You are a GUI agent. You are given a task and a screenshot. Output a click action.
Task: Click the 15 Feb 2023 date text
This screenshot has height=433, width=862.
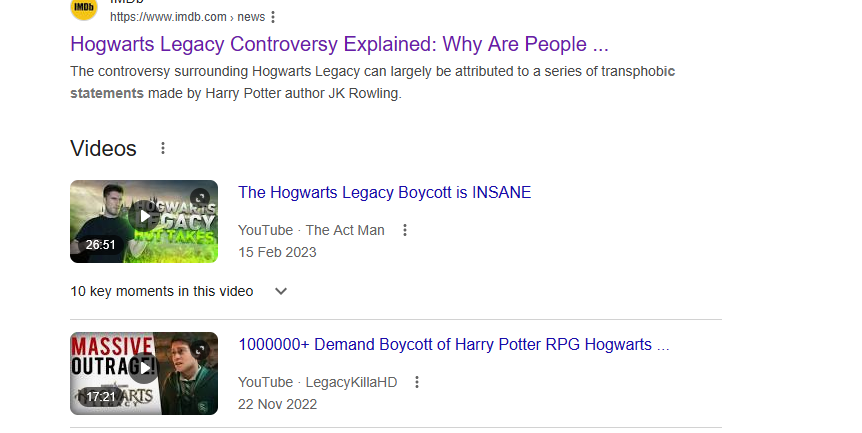pyautogui.click(x=277, y=252)
